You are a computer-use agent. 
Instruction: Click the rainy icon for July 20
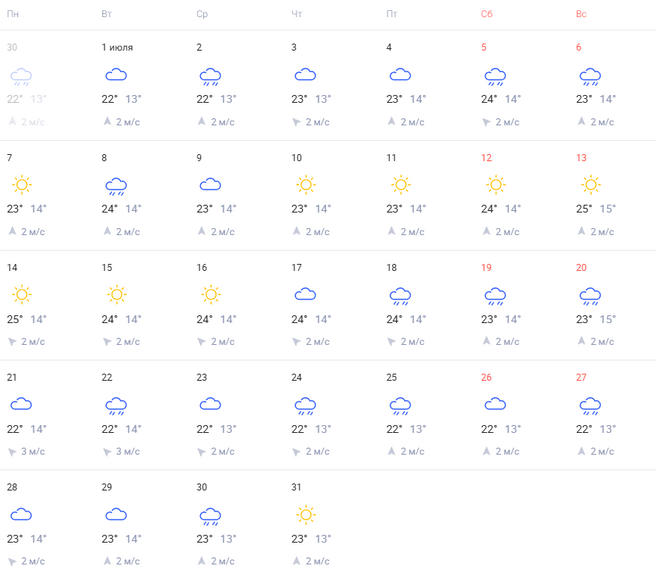[590, 296]
